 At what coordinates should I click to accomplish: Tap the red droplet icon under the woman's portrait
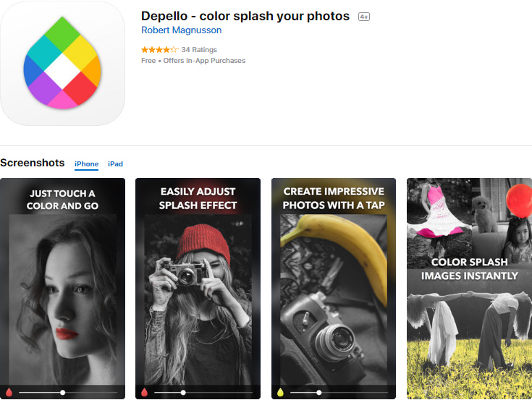coord(9,393)
